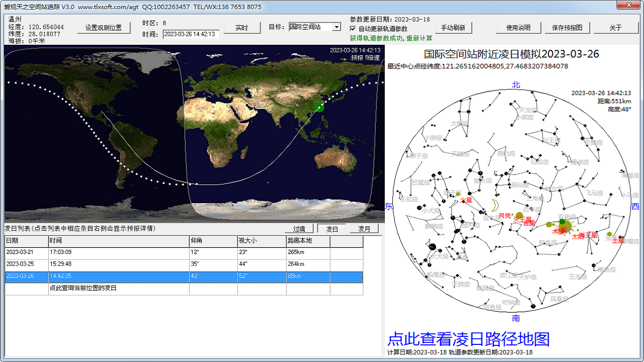Click 保存预报图 to save the forecast image

tap(567, 28)
